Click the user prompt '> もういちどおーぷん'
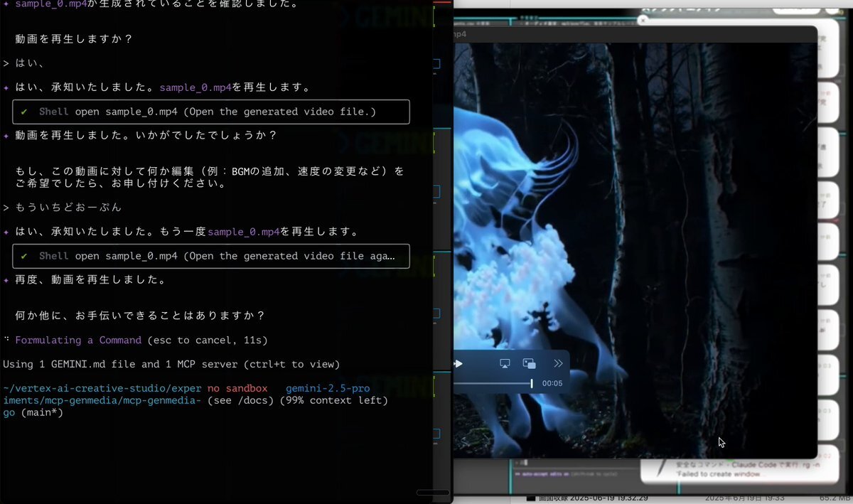The height and width of the screenshot is (504, 853). [x=62, y=208]
